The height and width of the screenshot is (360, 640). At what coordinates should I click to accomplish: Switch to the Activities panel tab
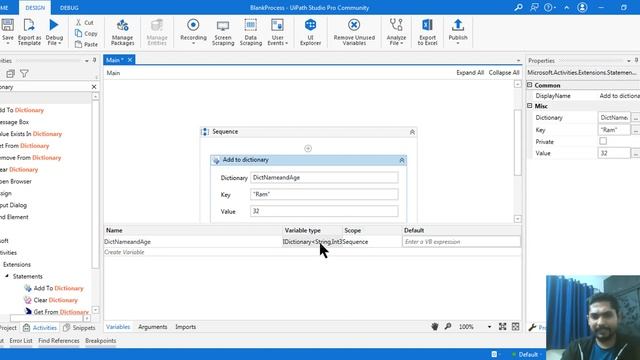[x=40, y=327]
